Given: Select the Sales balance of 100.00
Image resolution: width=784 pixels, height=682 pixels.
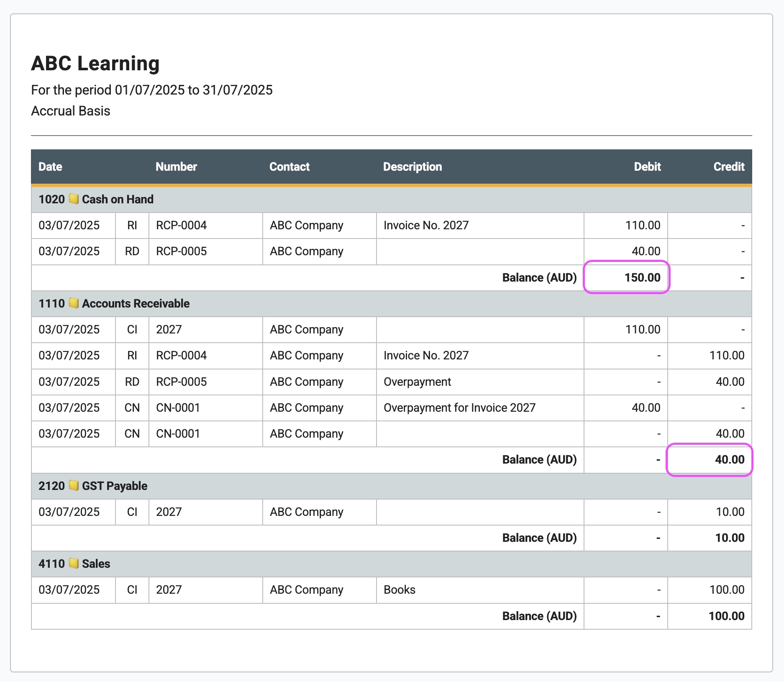Looking at the screenshot, I should pos(726,616).
